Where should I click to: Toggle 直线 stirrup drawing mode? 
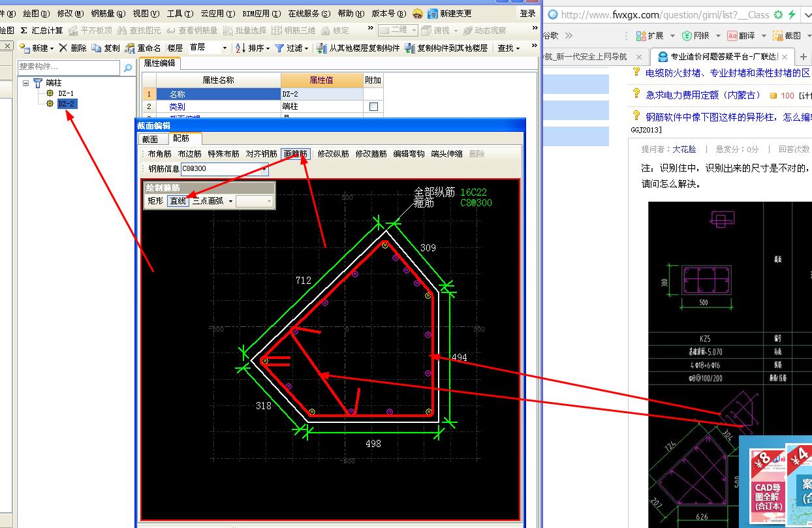(x=178, y=201)
